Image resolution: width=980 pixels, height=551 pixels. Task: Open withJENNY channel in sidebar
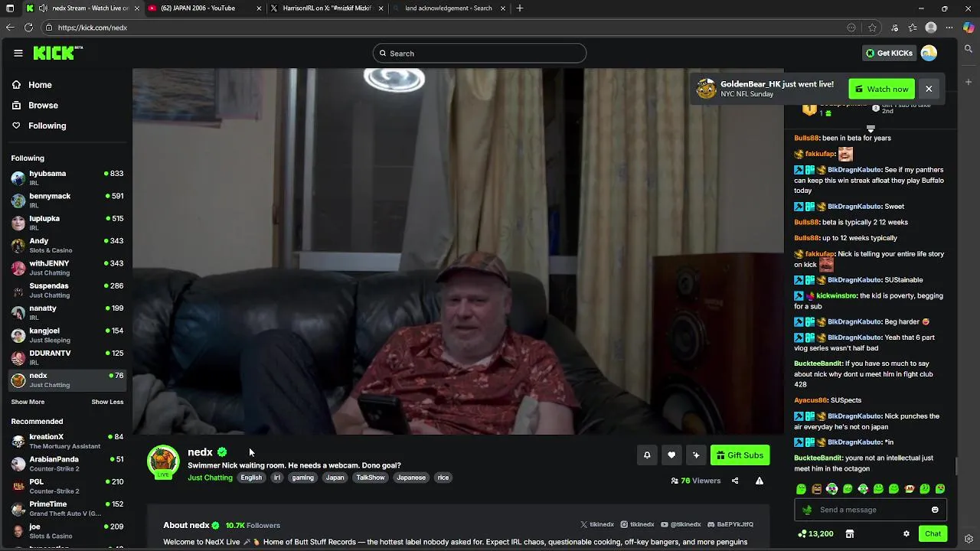(67, 268)
